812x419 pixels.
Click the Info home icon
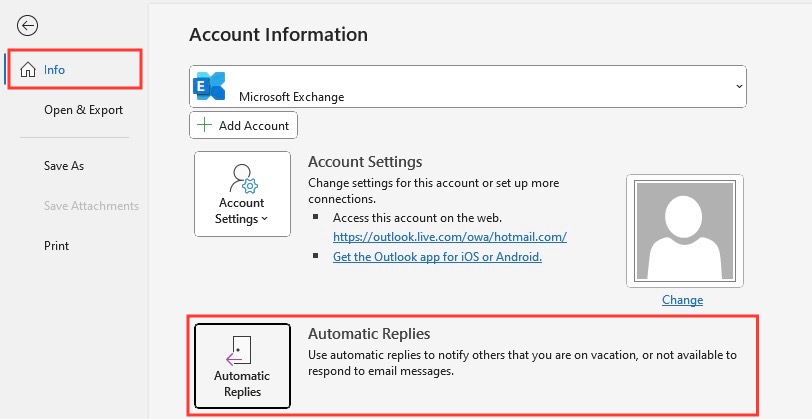coord(27,69)
